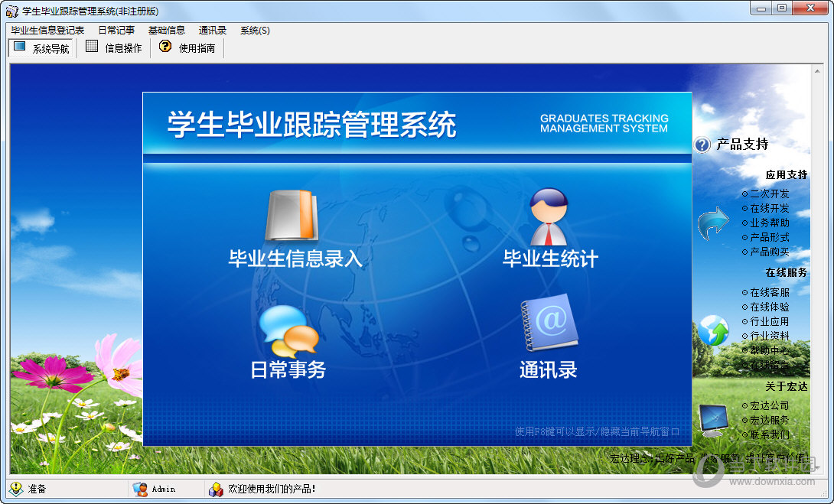Click the 通讯录 label in navigation panel
The width and height of the screenshot is (834, 504).
(x=549, y=369)
